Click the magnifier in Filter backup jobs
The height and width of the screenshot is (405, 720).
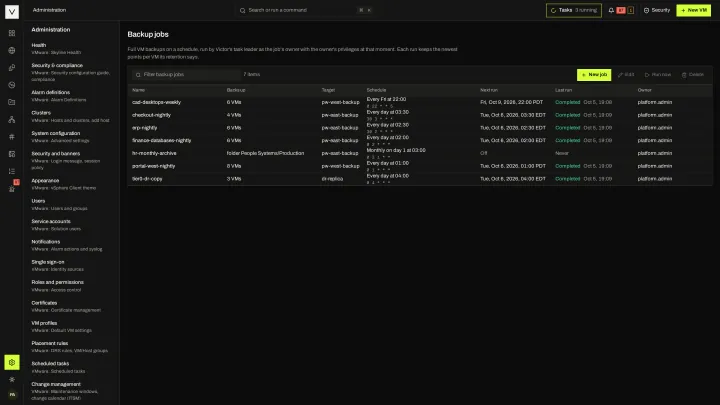tap(138, 75)
